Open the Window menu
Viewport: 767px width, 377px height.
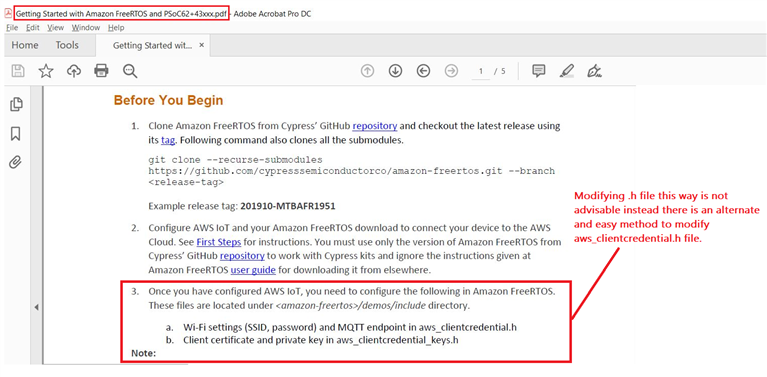pyautogui.click(x=86, y=28)
